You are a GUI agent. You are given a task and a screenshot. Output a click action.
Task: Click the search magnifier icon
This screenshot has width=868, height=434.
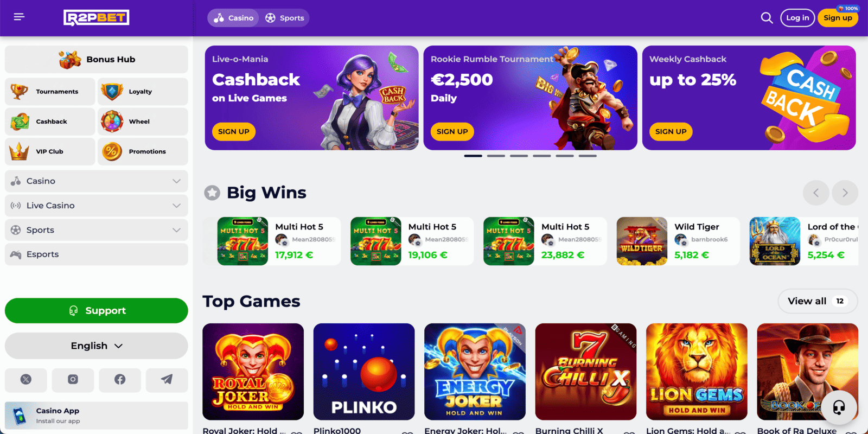[767, 18]
